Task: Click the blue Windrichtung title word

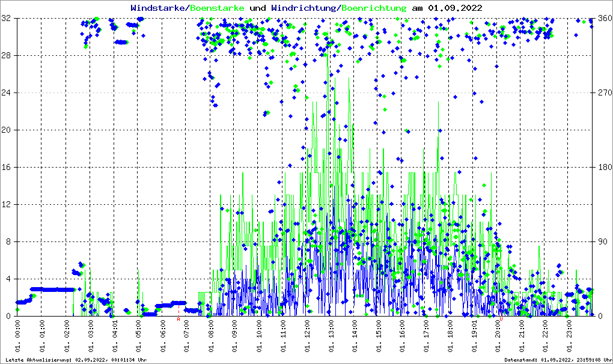Action: click(304, 8)
